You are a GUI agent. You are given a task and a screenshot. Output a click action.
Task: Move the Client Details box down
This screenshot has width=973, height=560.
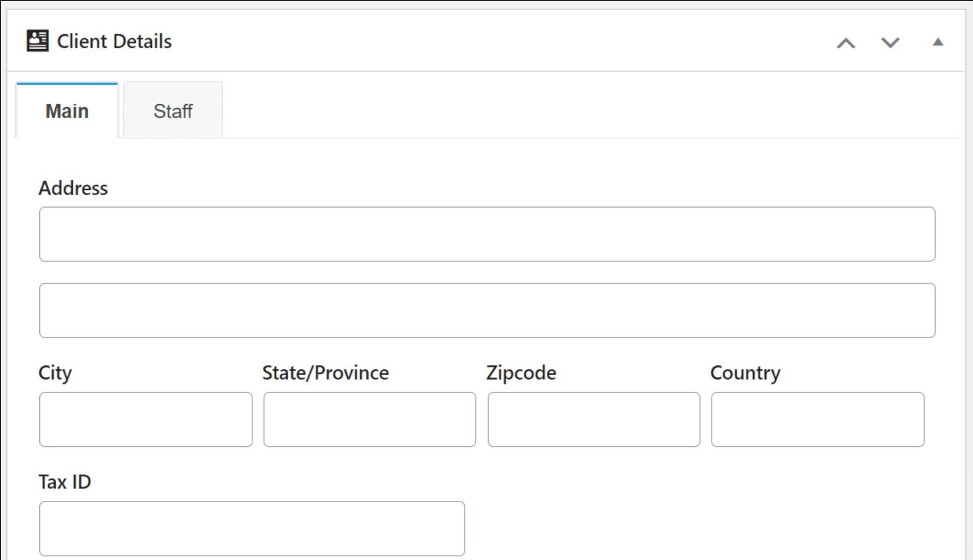click(890, 42)
